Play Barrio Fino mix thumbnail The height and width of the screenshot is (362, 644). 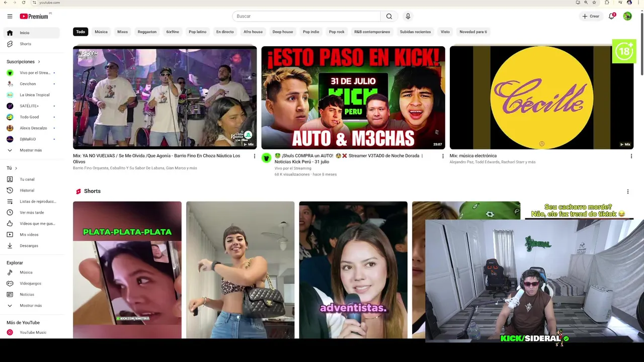(165, 98)
